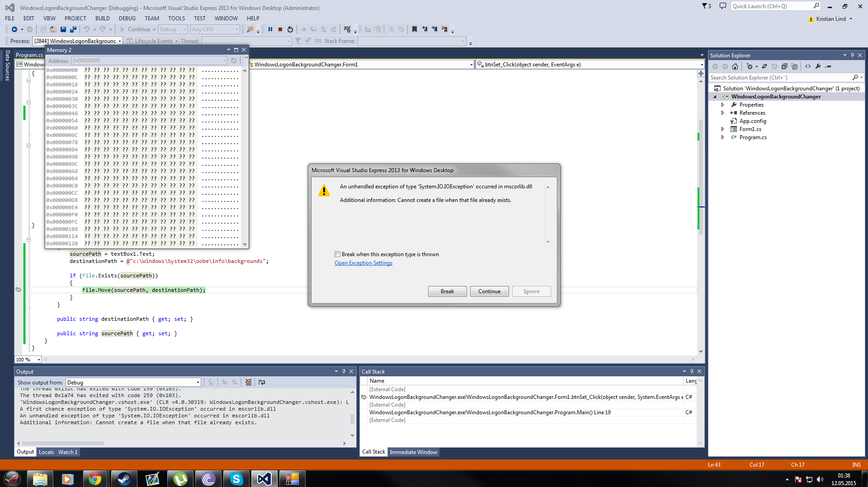This screenshot has height=487, width=868.
Task: Click Home icon in Solution Explorer
Action: [735, 66]
